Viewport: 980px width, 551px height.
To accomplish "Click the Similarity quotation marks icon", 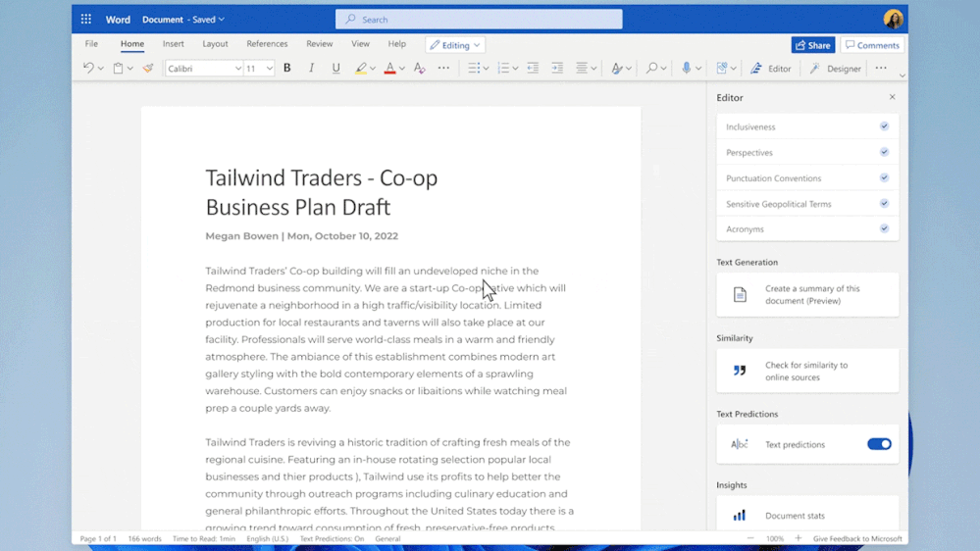I will (x=740, y=371).
